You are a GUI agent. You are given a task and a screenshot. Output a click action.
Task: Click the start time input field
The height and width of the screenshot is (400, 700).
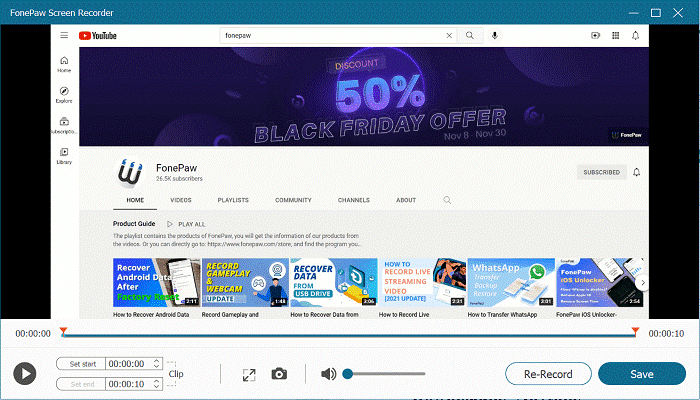[x=129, y=364]
